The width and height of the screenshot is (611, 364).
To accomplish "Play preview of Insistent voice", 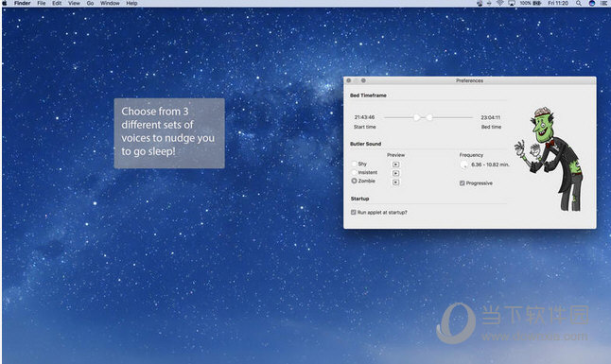I will pos(395,173).
